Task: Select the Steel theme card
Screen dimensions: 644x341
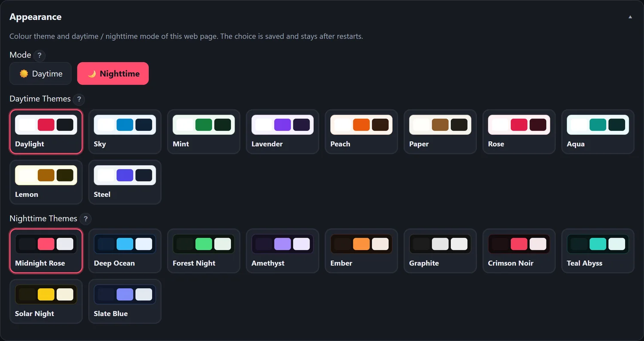Action: [125, 182]
